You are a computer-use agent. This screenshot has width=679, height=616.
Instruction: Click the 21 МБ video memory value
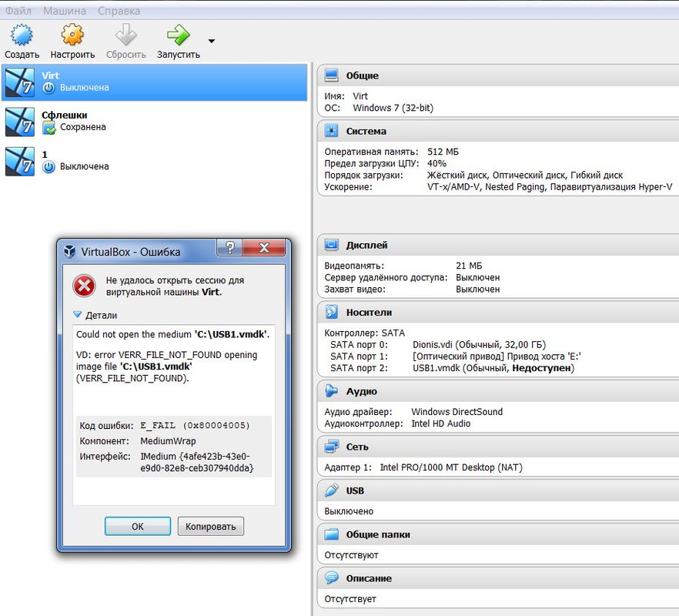pyautogui.click(x=469, y=266)
